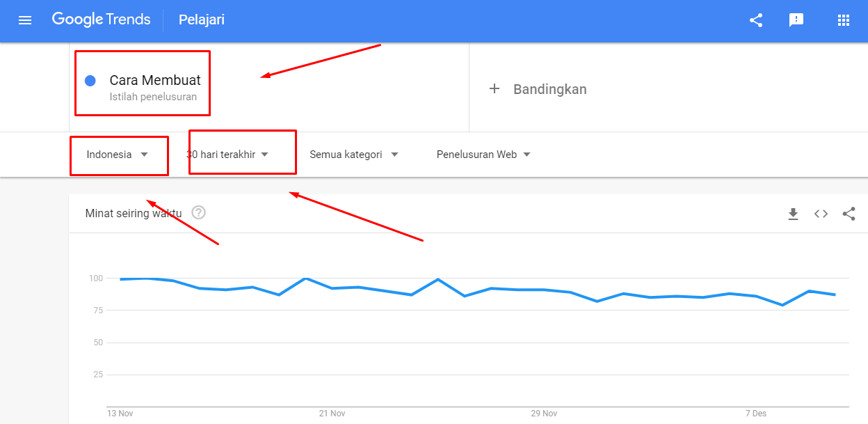Image resolution: width=868 pixels, height=424 pixels.
Task: Open embed code icon for chart
Action: [x=821, y=214]
